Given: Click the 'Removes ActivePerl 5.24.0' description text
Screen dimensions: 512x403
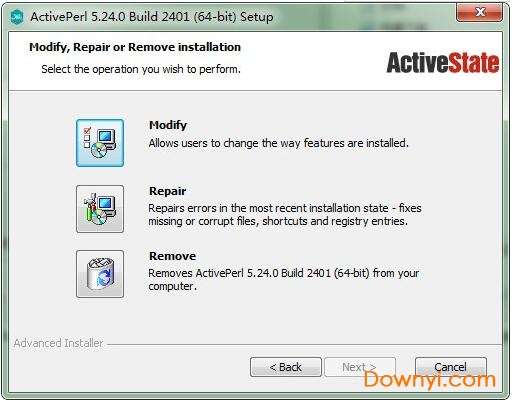Looking at the screenshot, I should click(x=283, y=279).
